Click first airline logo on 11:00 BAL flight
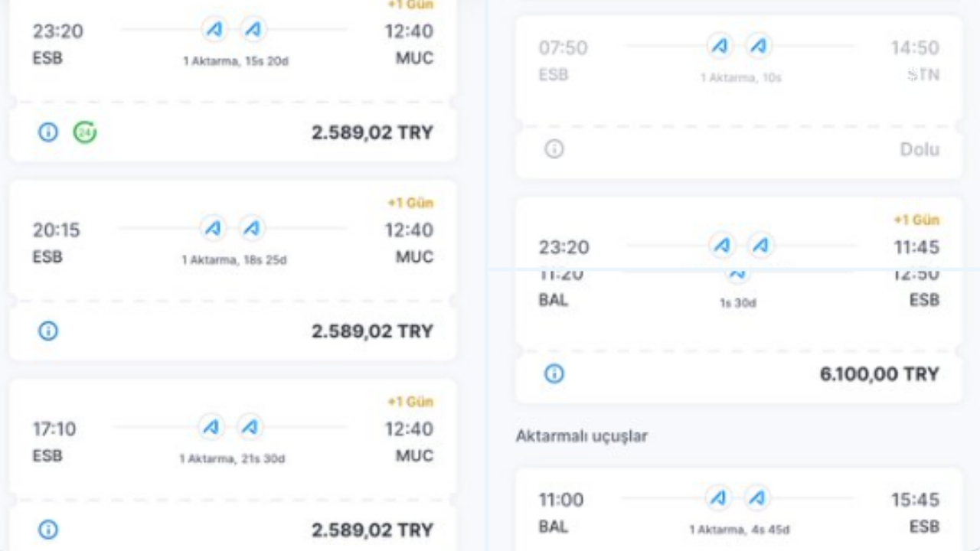980x551 pixels. pyautogui.click(x=718, y=498)
